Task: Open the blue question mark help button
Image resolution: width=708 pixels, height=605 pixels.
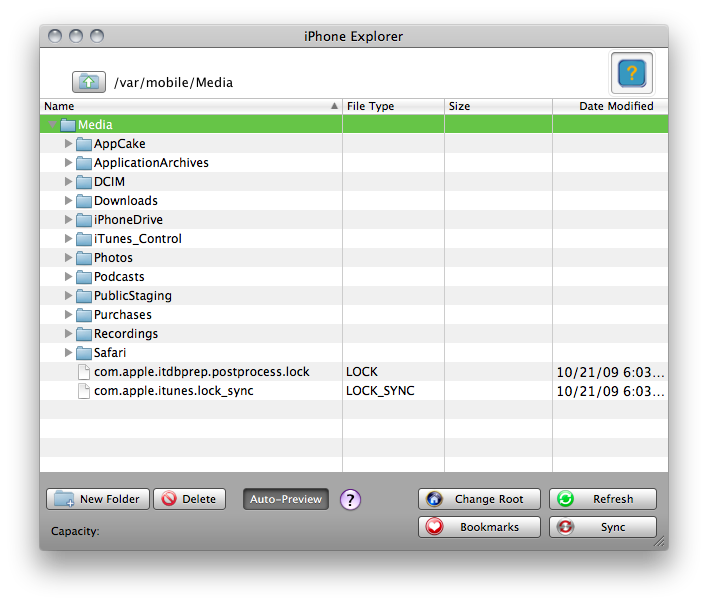Action: 632,73
